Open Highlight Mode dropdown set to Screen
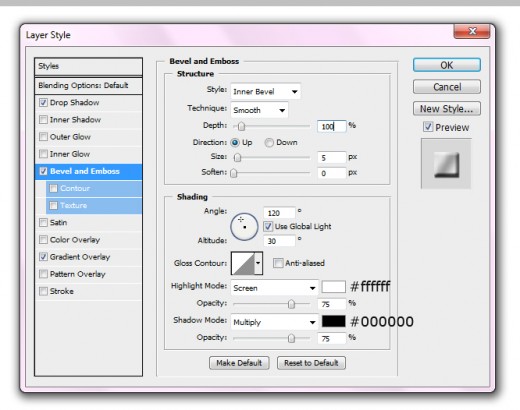This screenshot has width=520, height=410. [x=274, y=288]
